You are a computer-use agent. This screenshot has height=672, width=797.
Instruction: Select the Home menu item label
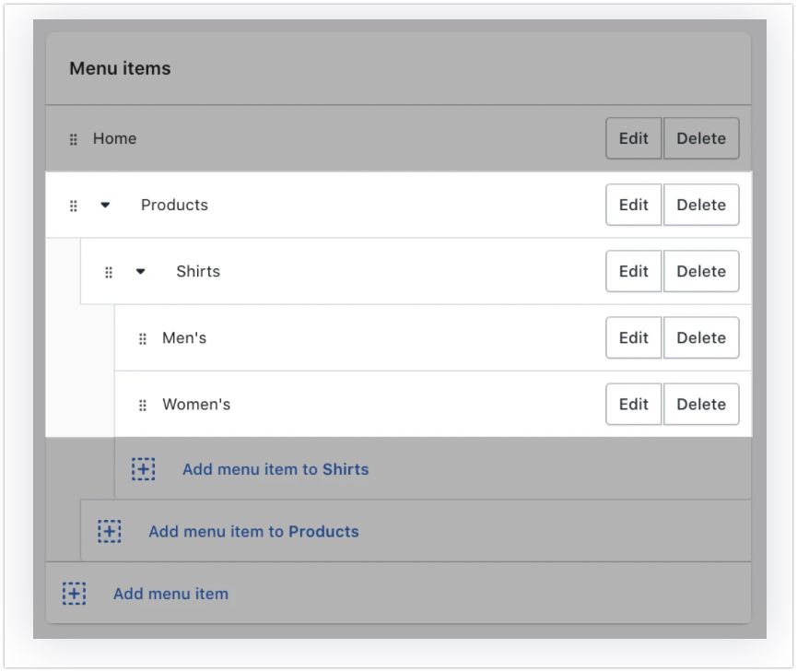(114, 138)
